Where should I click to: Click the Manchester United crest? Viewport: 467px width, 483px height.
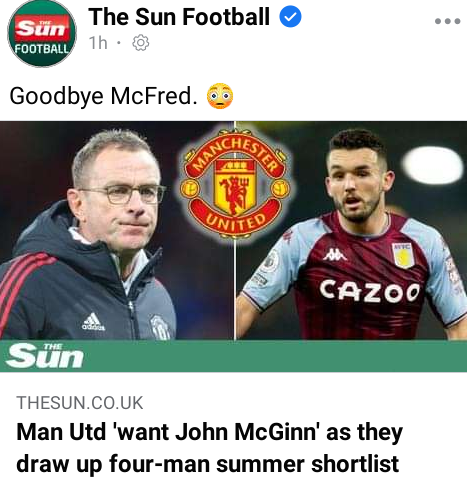[235, 184]
